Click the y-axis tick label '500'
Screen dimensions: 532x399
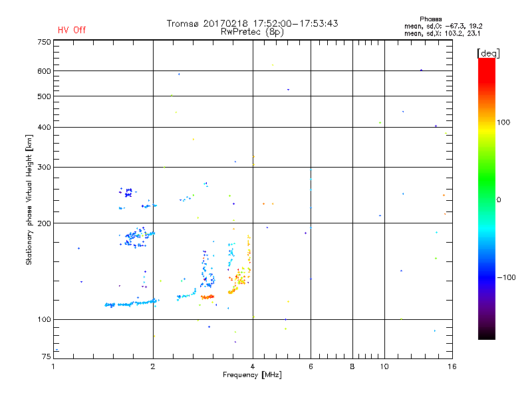pos(44,96)
